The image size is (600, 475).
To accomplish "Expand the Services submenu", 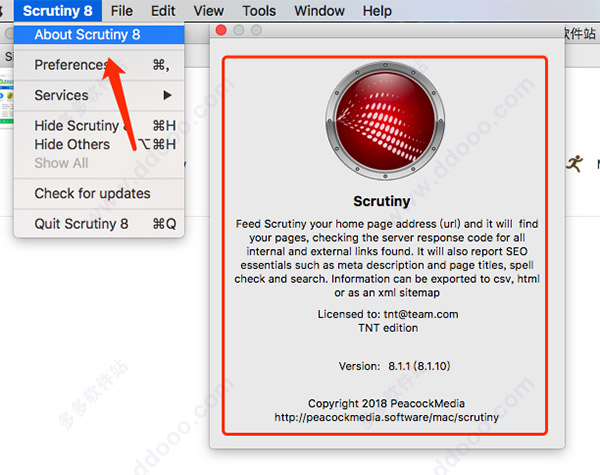I will (x=99, y=95).
